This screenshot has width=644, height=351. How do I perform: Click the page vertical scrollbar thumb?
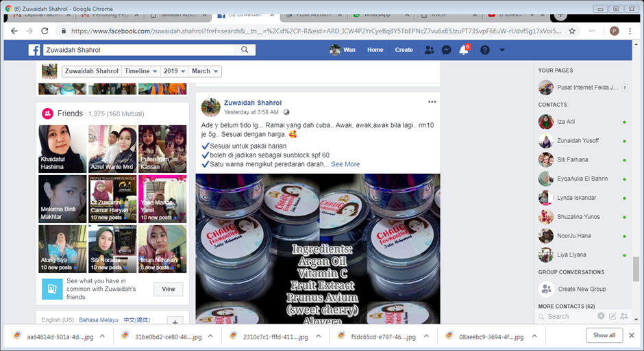(636, 269)
